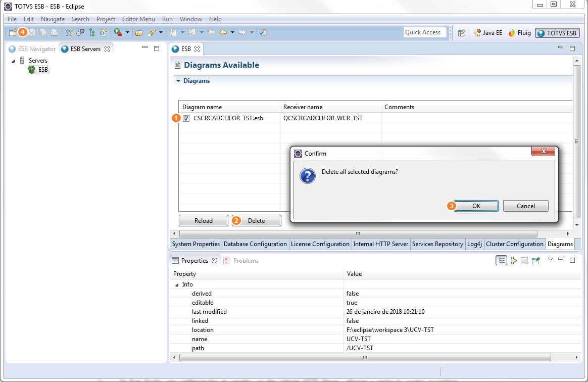
Task: Click the task checklist clipboard toolbar icon
Action: point(263,33)
